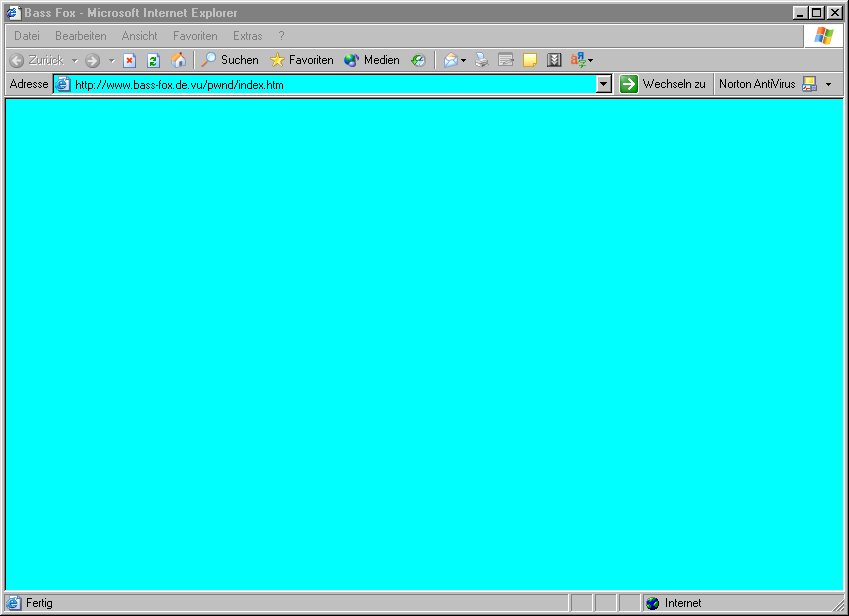Print the page with the printer icon
The image size is (849, 616).
coord(481,60)
